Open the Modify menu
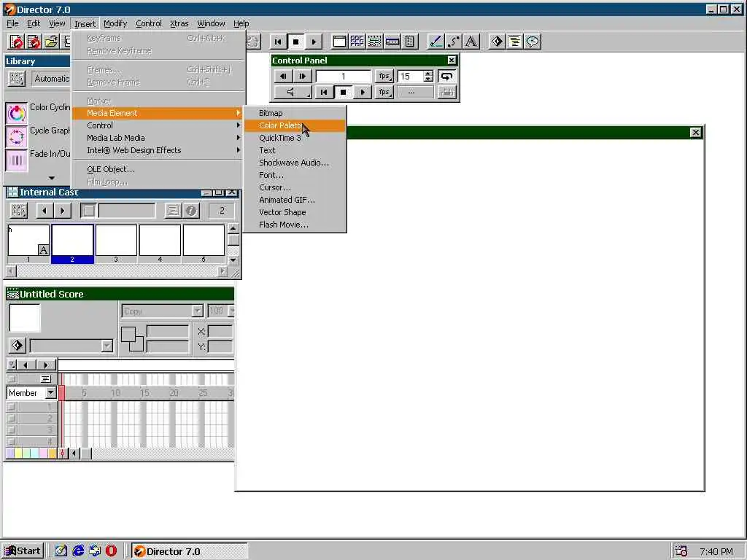747x560 pixels. point(115,23)
